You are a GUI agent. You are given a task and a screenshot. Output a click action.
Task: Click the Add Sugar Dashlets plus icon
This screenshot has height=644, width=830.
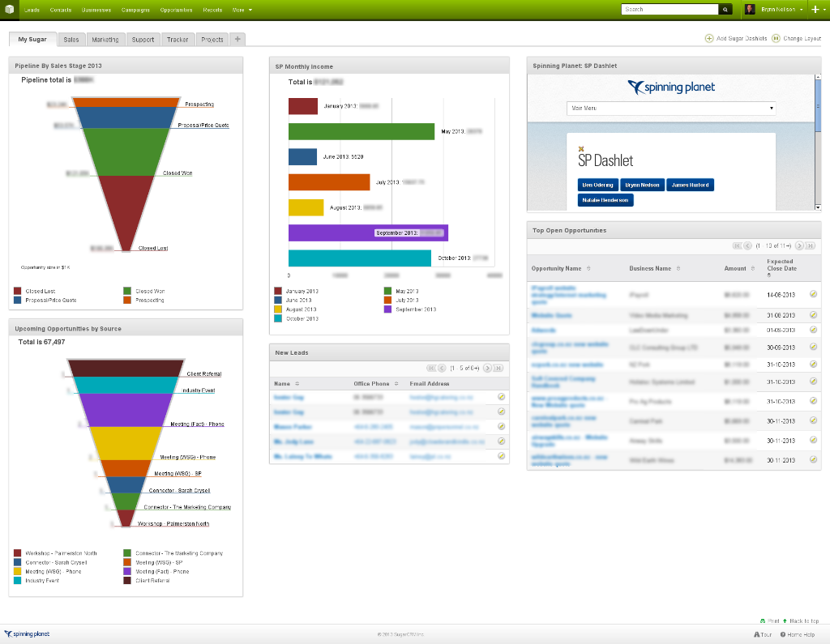(x=709, y=38)
